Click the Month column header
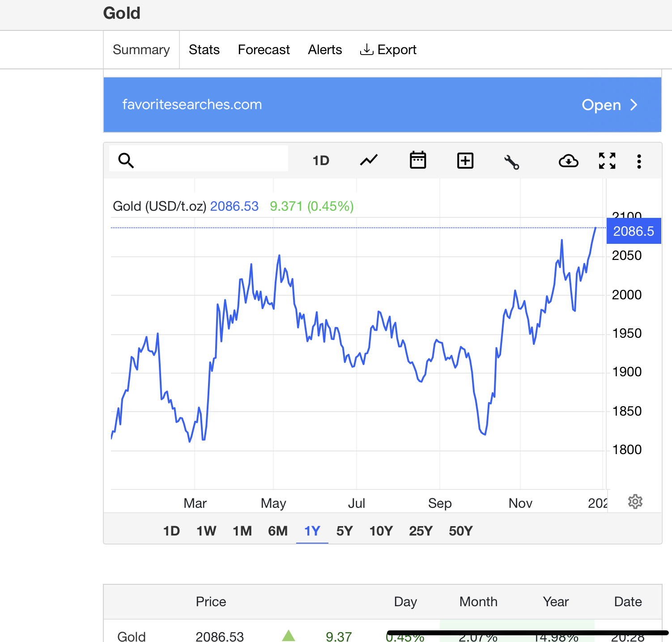Image resolution: width=672 pixels, height=642 pixels. pyautogui.click(x=478, y=602)
